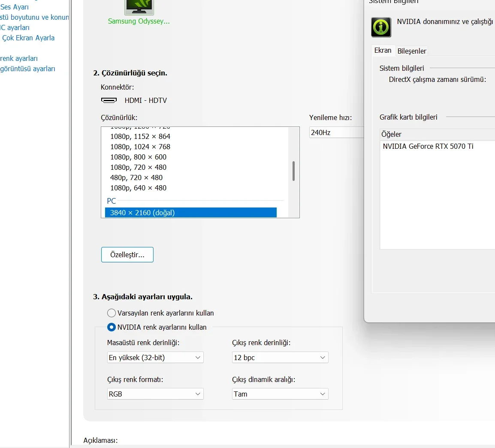Switch to the Bileşenler tab

click(412, 51)
